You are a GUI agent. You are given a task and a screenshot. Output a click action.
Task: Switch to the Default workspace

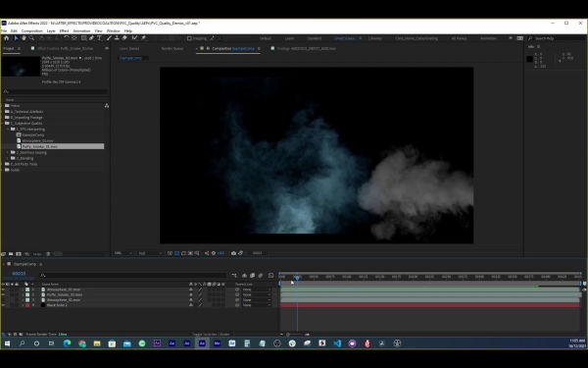(266, 38)
